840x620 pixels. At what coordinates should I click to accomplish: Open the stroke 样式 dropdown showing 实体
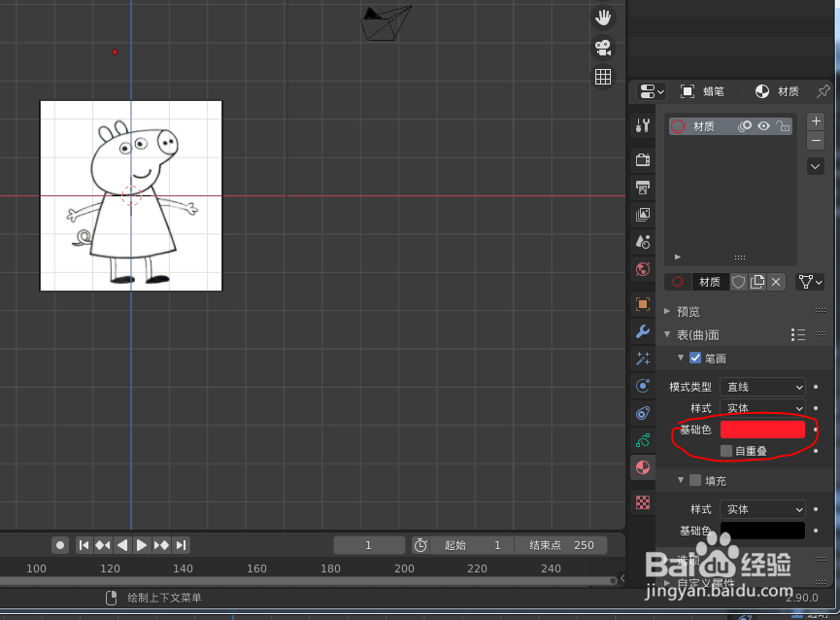762,407
